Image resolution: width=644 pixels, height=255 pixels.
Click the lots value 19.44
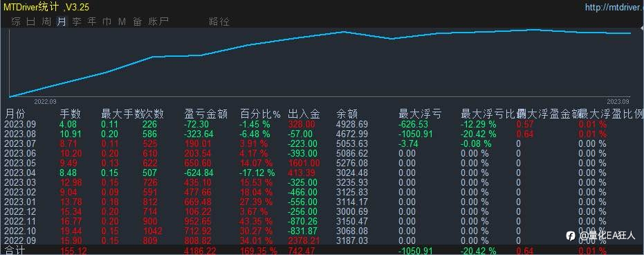pyautogui.click(x=70, y=231)
